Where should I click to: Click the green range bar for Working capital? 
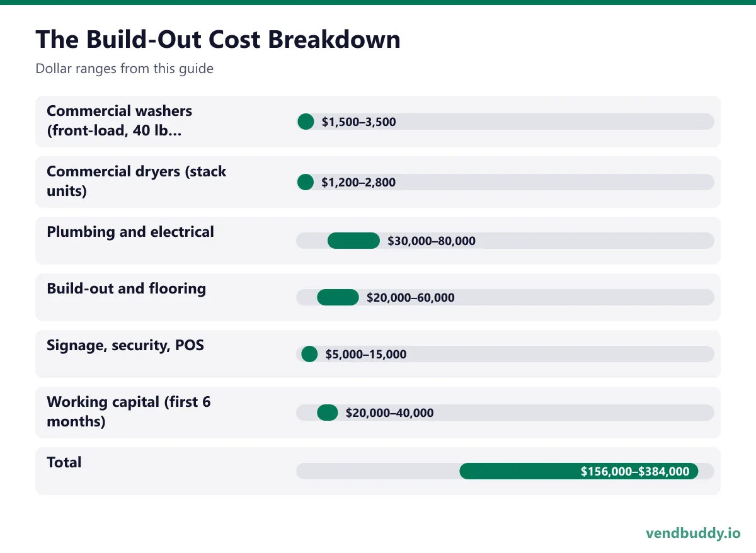tap(328, 413)
